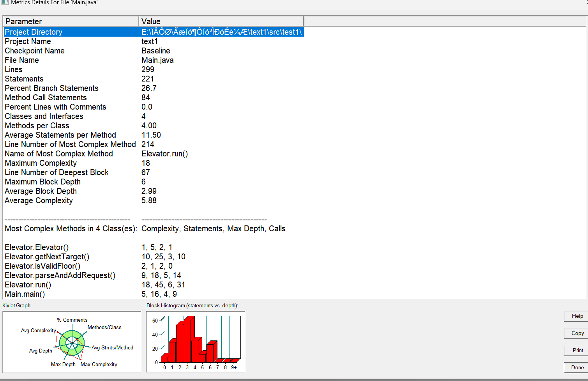Select the Statements parameter row
The width and height of the screenshot is (588, 381).
(154, 79)
